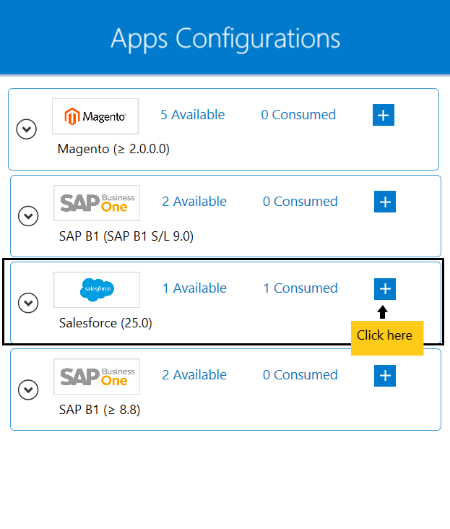Screen dimensions: 450x529
Task: Click the "Magento (≥ 2.0.0.0)" label
Action: tap(113, 149)
